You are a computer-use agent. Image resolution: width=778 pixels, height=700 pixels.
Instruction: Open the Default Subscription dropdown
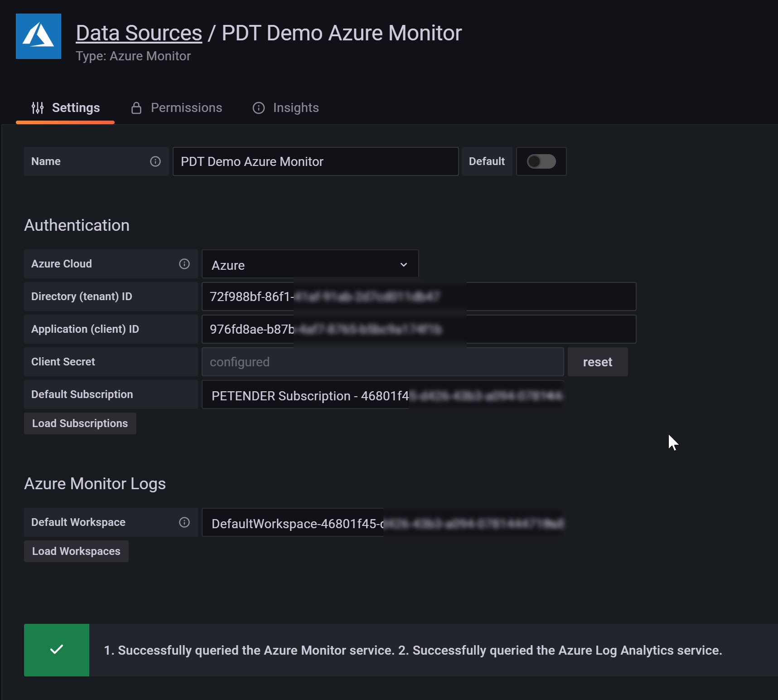pyautogui.click(x=383, y=395)
